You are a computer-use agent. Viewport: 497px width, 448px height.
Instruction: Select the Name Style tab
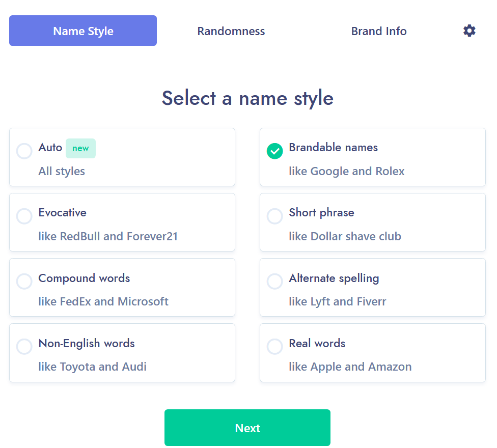pyautogui.click(x=83, y=31)
